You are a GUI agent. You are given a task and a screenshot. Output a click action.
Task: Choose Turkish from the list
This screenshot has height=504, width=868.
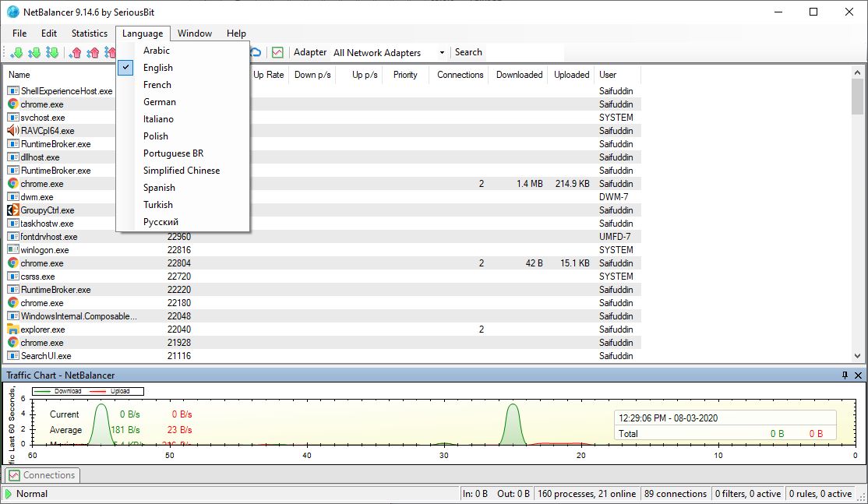coord(182,205)
